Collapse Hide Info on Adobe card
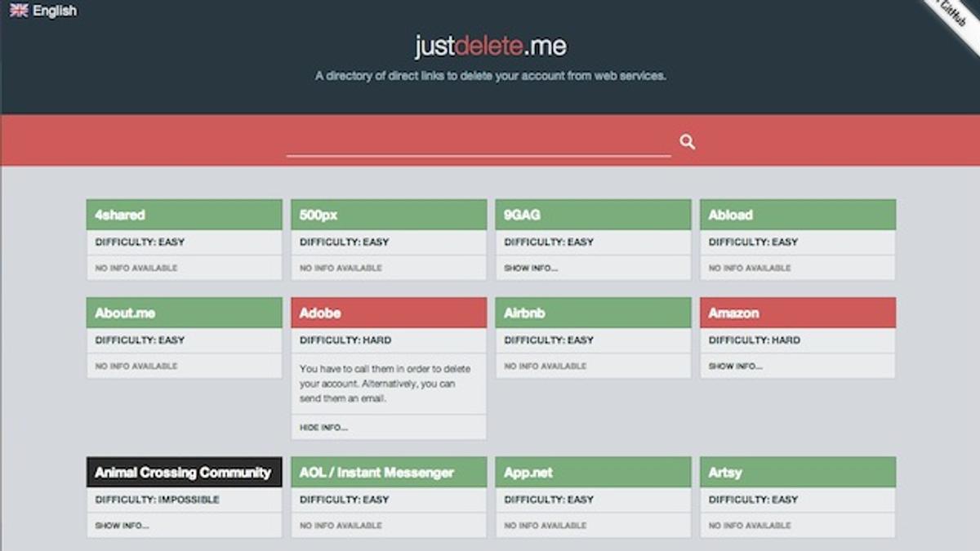The width and height of the screenshot is (980, 551). [x=323, y=427]
